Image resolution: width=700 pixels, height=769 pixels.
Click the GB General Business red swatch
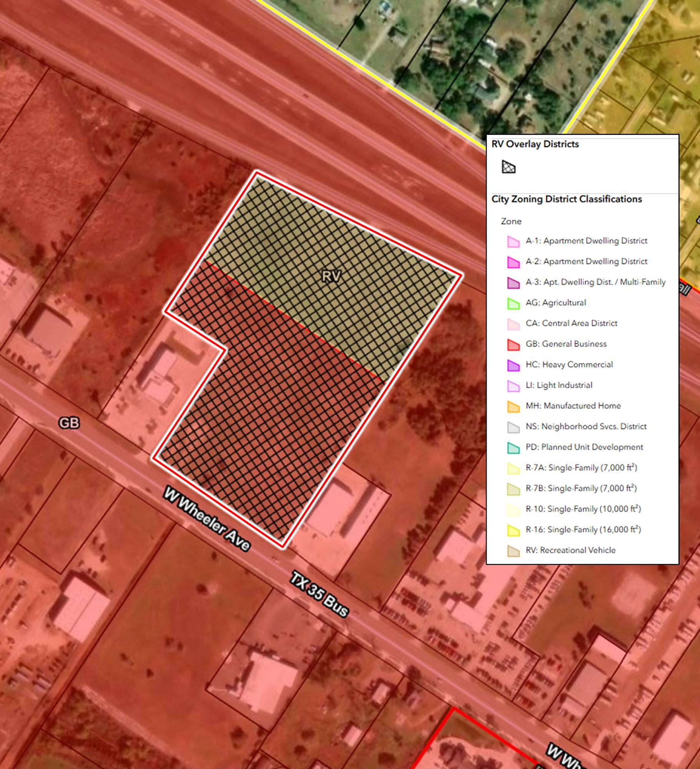pyautogui.click(x=513, y=345)
